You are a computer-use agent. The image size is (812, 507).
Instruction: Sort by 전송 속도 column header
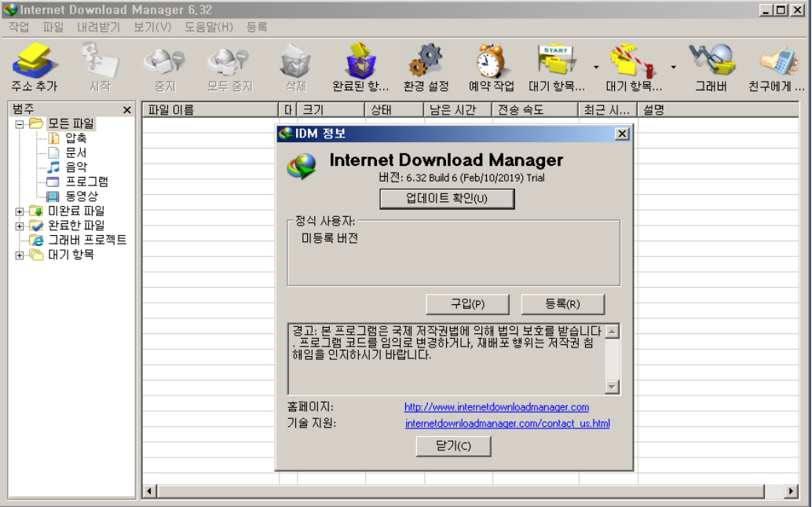coord(535,110)
